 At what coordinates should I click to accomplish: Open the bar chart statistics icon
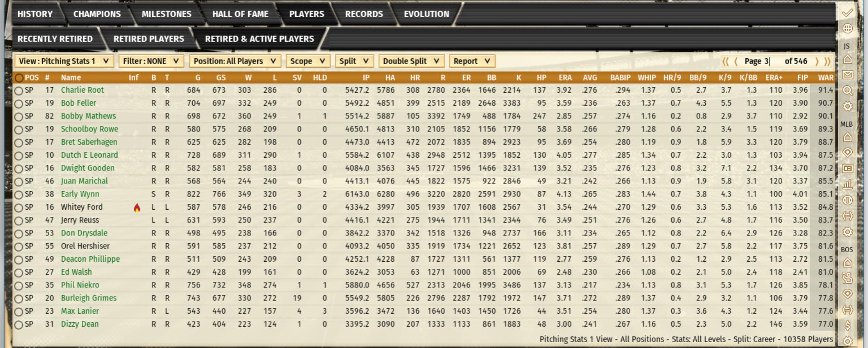click(x=847, y=184)
